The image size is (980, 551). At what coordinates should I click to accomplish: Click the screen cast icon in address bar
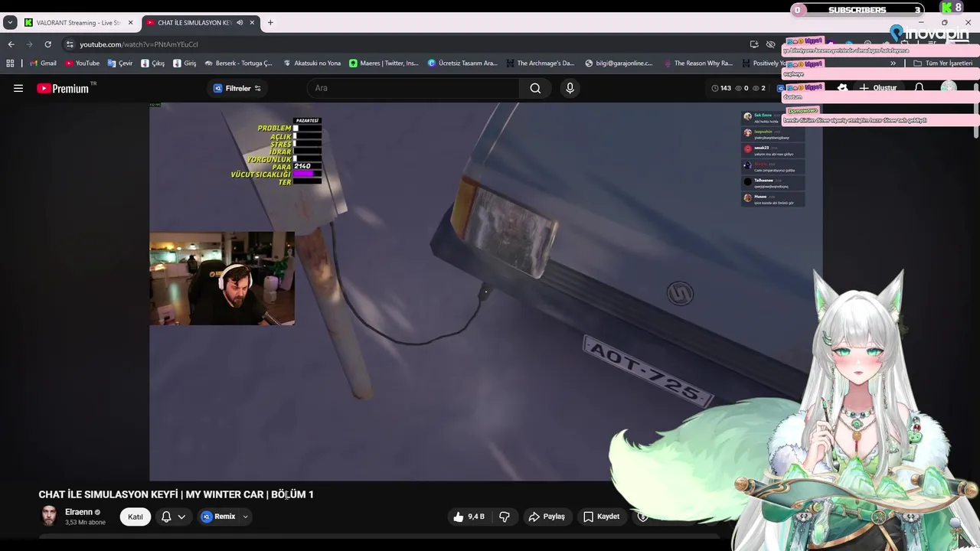pos(754,44)
